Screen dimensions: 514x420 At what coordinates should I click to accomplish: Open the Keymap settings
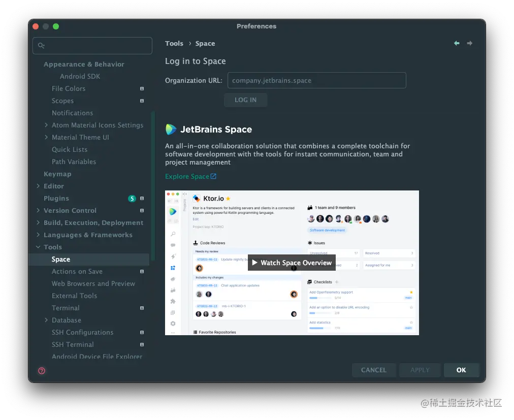pos(57,174)
